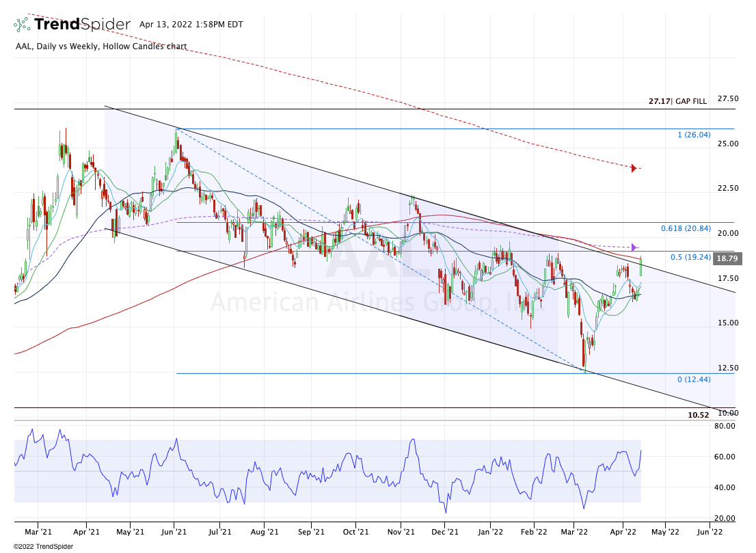Viewport: 756px width, 553px height.
Task: Click the June 2021 peak candle near 26.04
Action: [176, 140]
